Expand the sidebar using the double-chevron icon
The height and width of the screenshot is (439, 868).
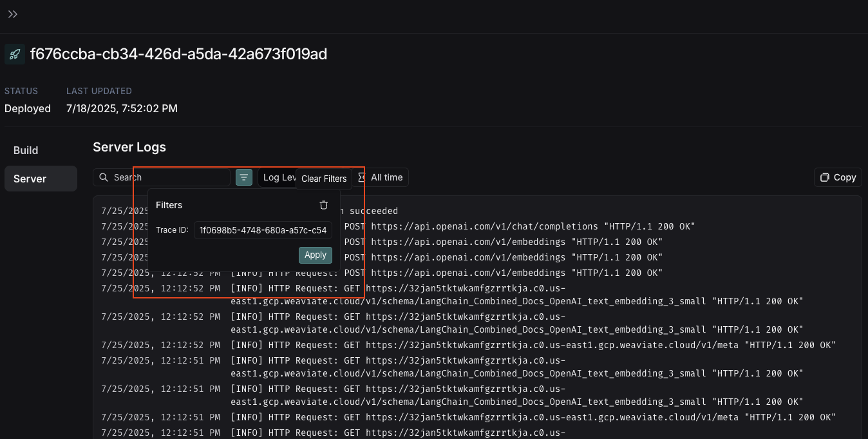(x=13, y=14)
